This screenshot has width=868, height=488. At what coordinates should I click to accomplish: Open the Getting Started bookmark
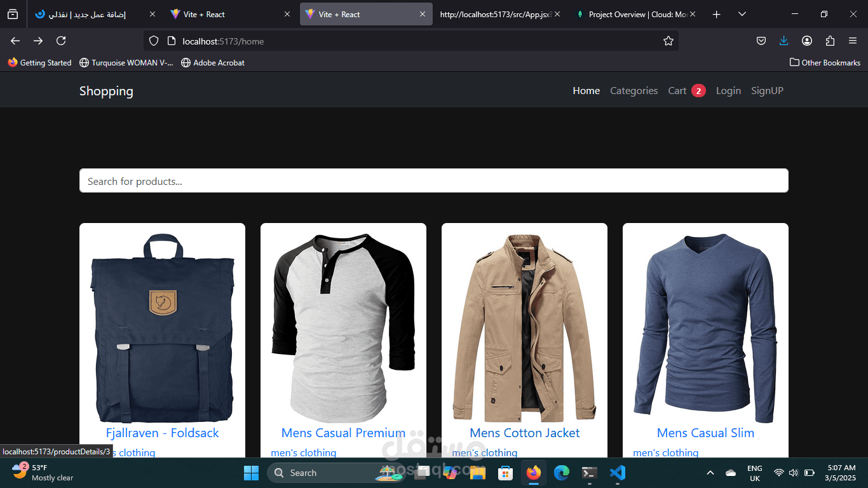coord(39,62)
